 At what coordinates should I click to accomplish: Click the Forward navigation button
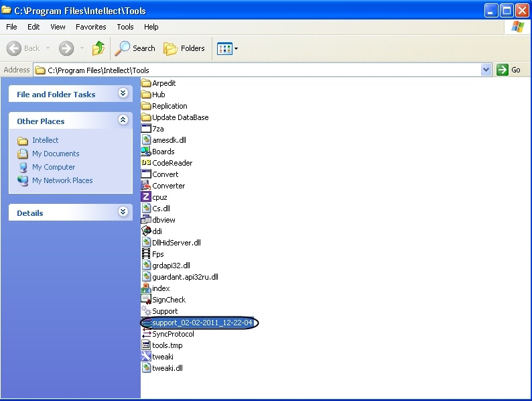[x=66, y=48]
